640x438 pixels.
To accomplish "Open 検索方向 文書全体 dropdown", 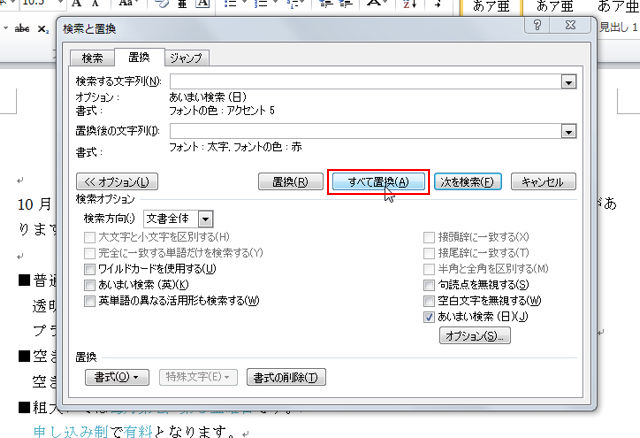I will click(205, 219).
